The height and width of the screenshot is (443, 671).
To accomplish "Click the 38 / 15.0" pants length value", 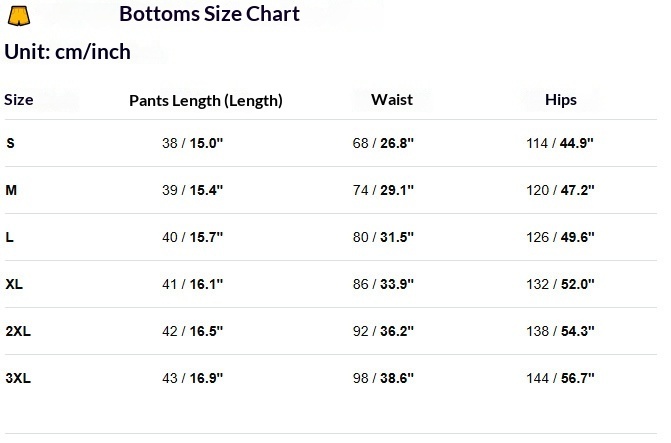I will pos(192,143).
